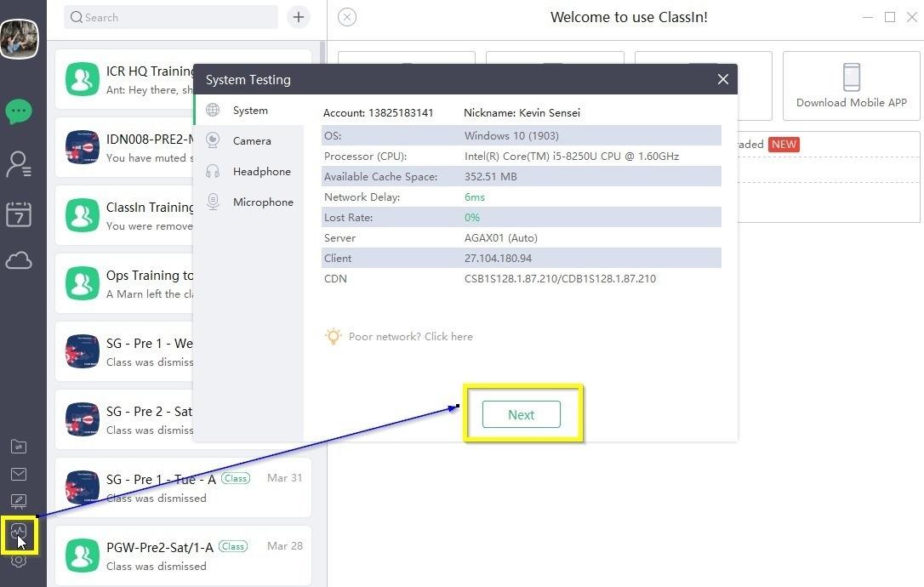924x587 pixels.
Task: Click Nickname: Kevin Sensei text
Action: click(522, 112)
